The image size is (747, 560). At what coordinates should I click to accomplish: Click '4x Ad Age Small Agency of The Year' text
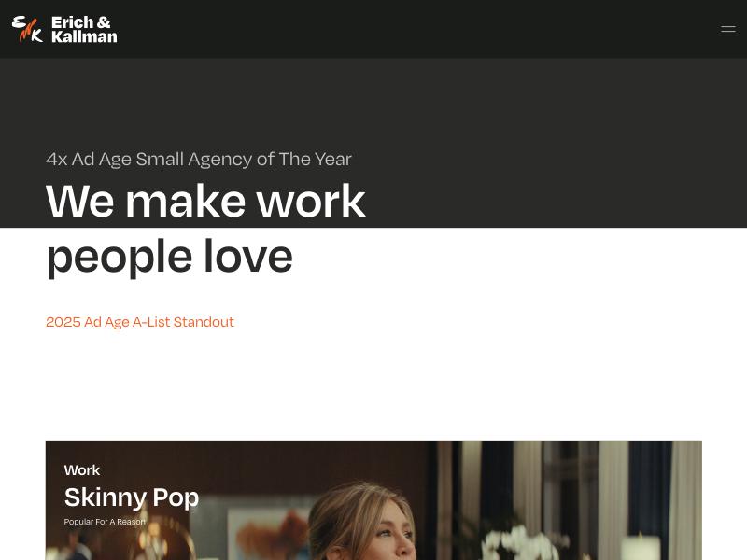[x=199, y=159]
